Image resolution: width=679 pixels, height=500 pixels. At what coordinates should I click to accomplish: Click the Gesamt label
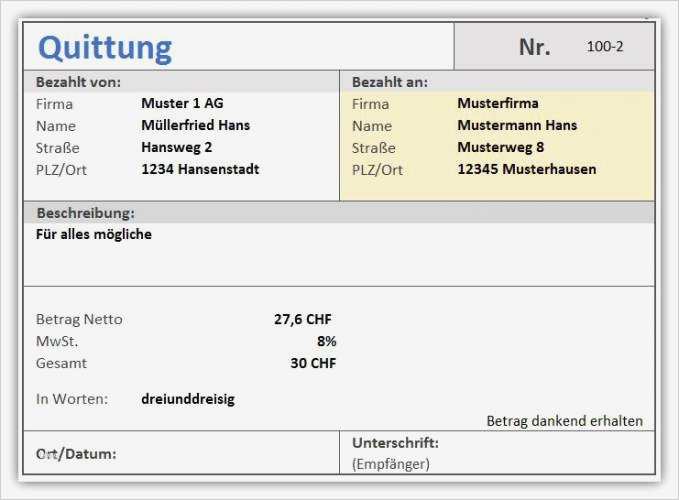61,363
